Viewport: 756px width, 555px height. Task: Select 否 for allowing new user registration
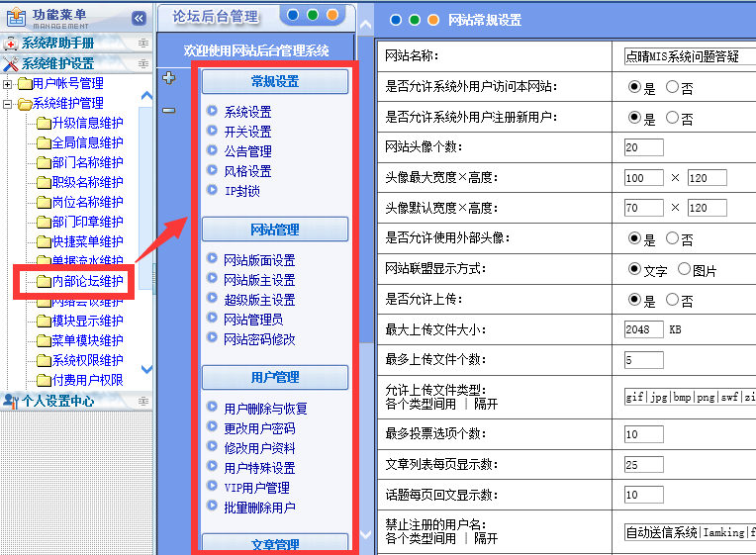point(673,118)
